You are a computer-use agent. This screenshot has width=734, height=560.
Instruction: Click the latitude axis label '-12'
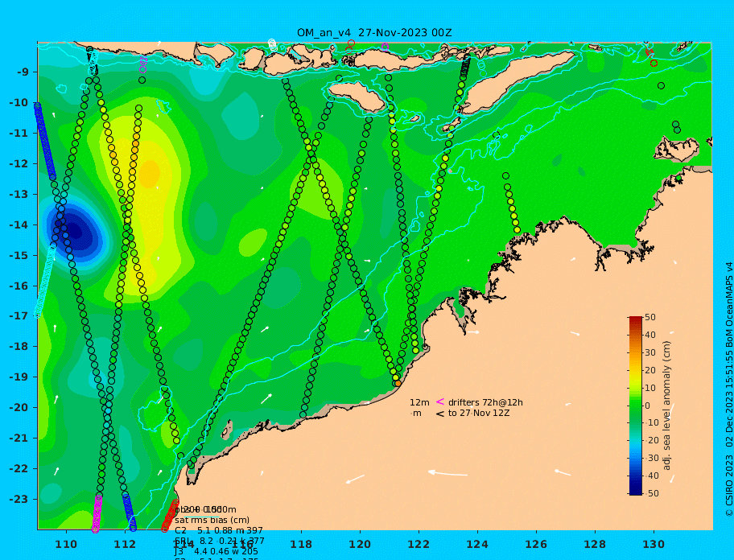(x=19, y=164)
